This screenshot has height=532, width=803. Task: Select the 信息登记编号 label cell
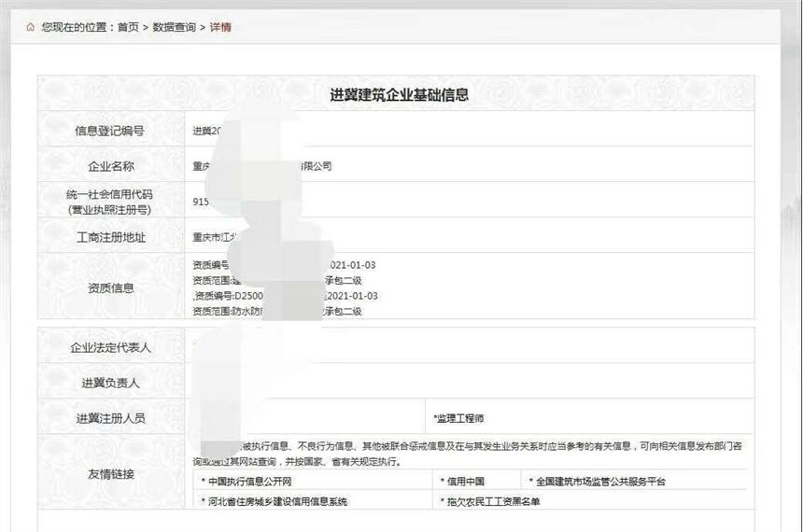pyautogui.click(x=110, y=131)
